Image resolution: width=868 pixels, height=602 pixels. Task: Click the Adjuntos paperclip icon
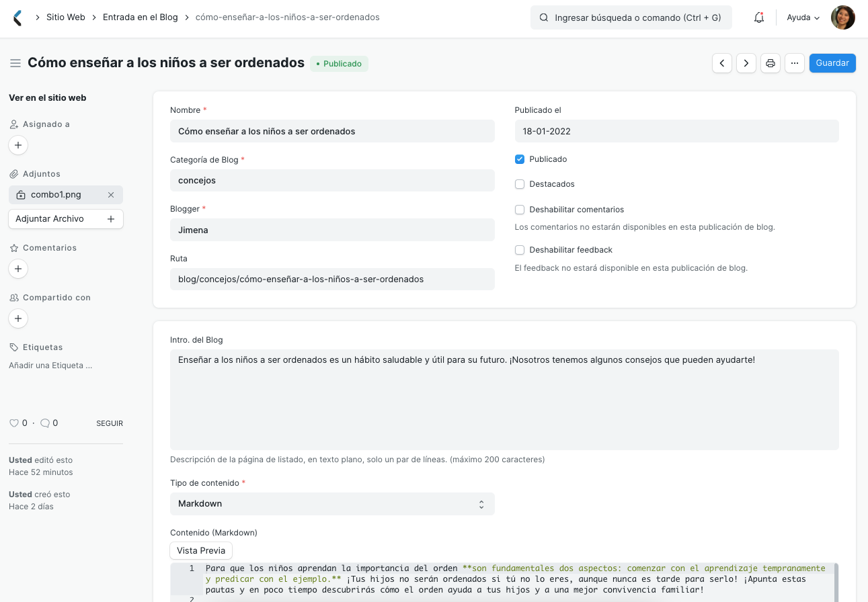pyautogui.click(x=13, y=174)
